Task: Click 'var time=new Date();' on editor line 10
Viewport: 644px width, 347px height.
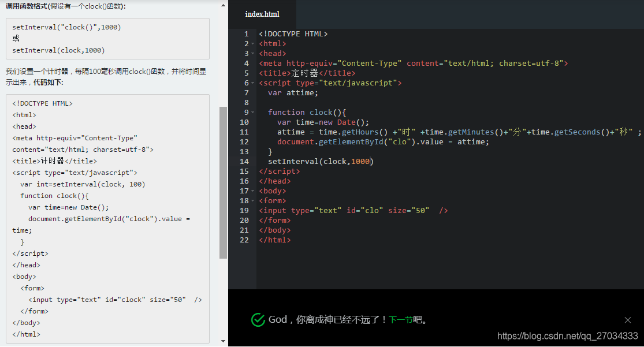Action: tap(323, 122)
